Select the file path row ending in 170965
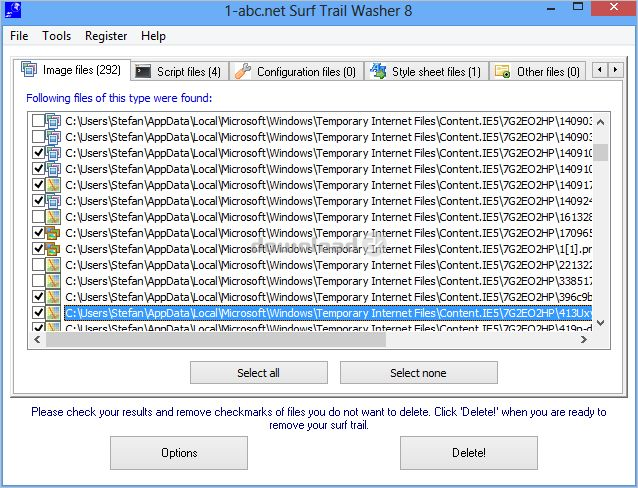Image resolution: width=638 pixels, height=488 pixels. tap(328, 233)
